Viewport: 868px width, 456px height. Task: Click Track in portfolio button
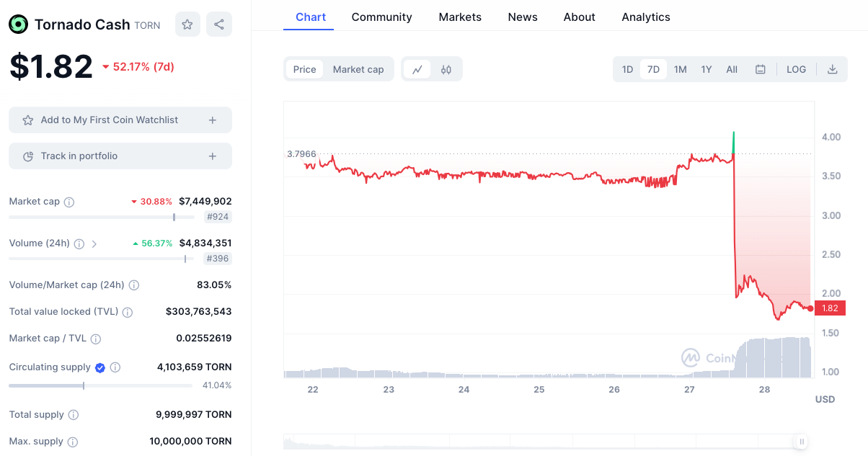coord(120,156)
